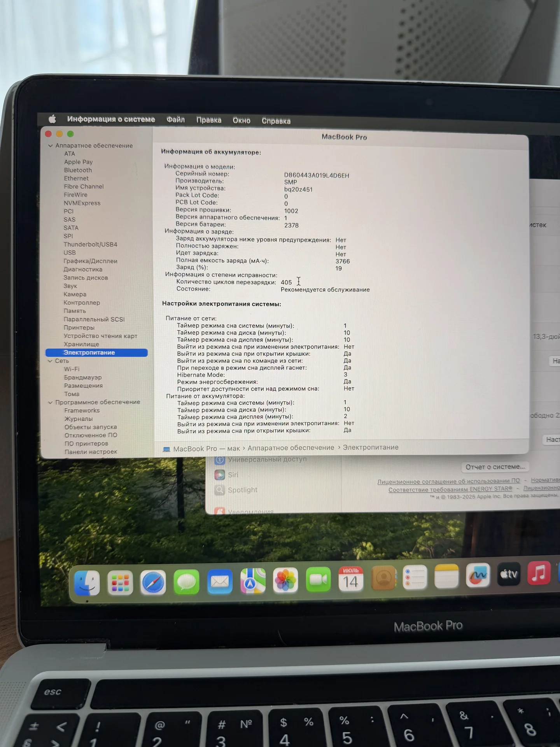Select Apple Pay in sidebar
The height and width of the screenshot is (747, 560).
[x=78, y=162]
